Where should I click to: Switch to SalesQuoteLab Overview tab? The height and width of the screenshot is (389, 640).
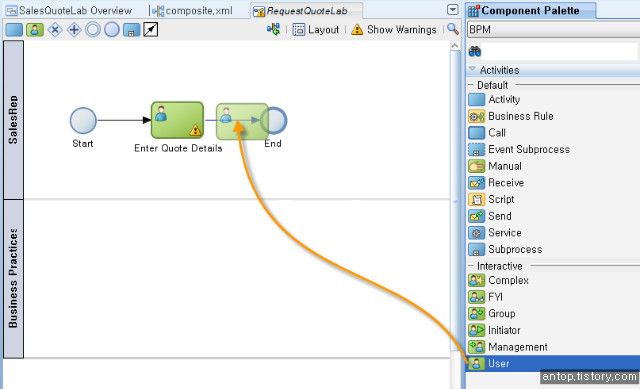click(x=69, y=11)
